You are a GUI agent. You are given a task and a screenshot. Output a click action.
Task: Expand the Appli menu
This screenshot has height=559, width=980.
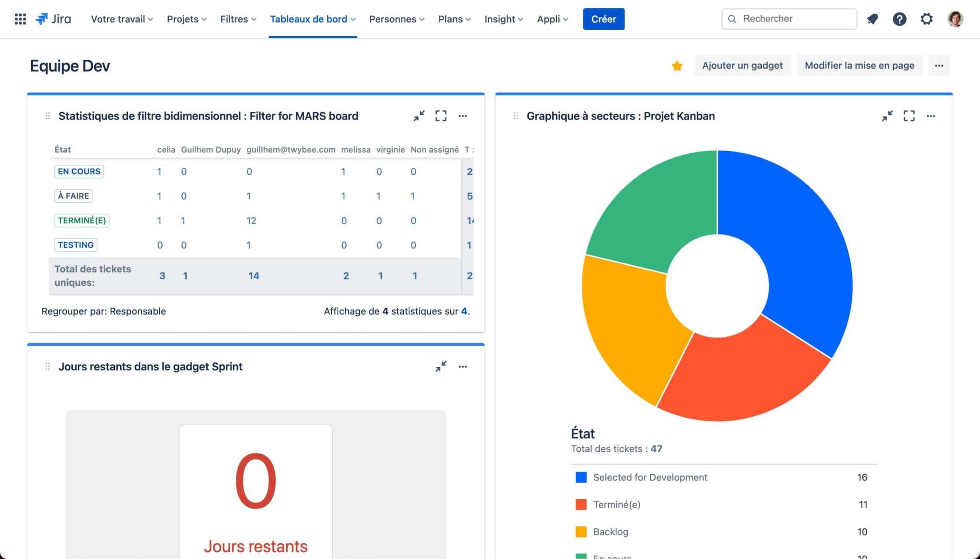552,19
